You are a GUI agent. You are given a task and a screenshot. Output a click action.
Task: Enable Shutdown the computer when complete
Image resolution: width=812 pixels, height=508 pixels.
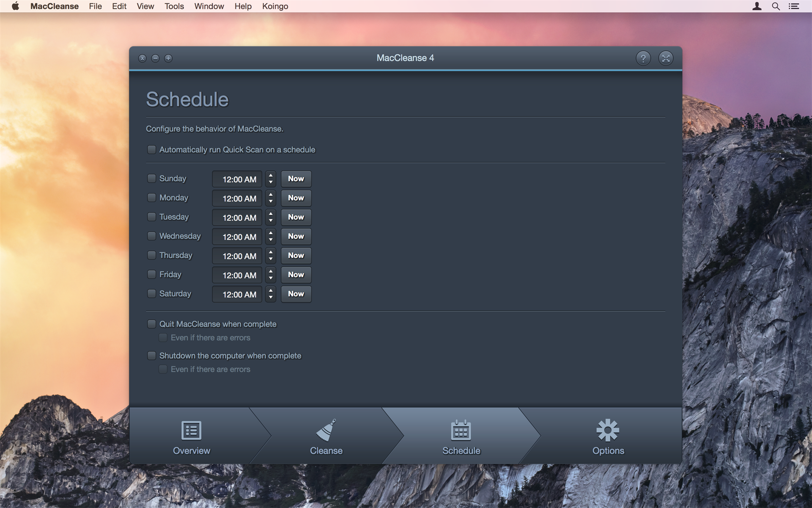click(151, 356)
